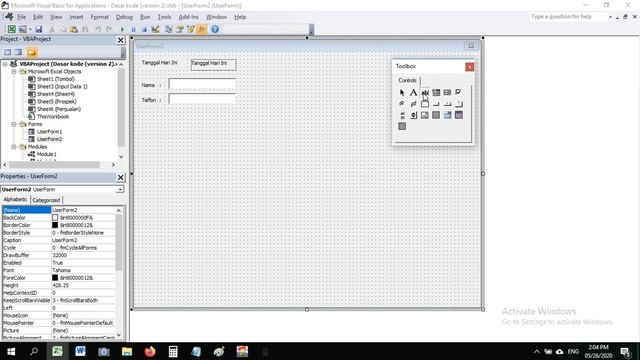This screenshot has height=360, width=640.
Task: Open Find with the binoculars icon
Action: (85, 29)
